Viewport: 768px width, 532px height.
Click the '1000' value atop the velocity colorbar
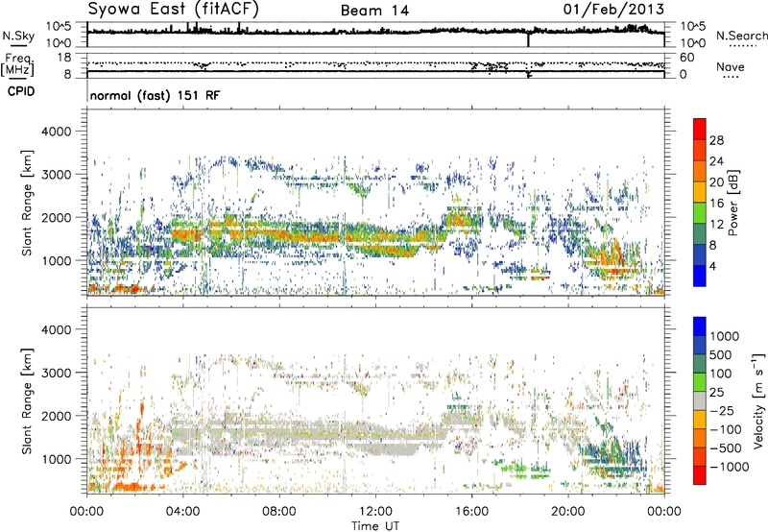pos(725,336)
